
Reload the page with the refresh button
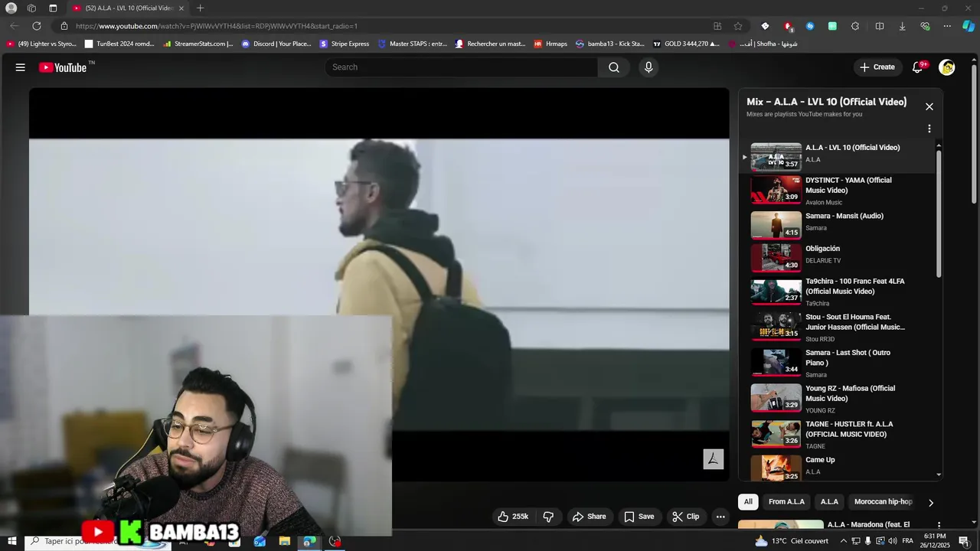37,26
